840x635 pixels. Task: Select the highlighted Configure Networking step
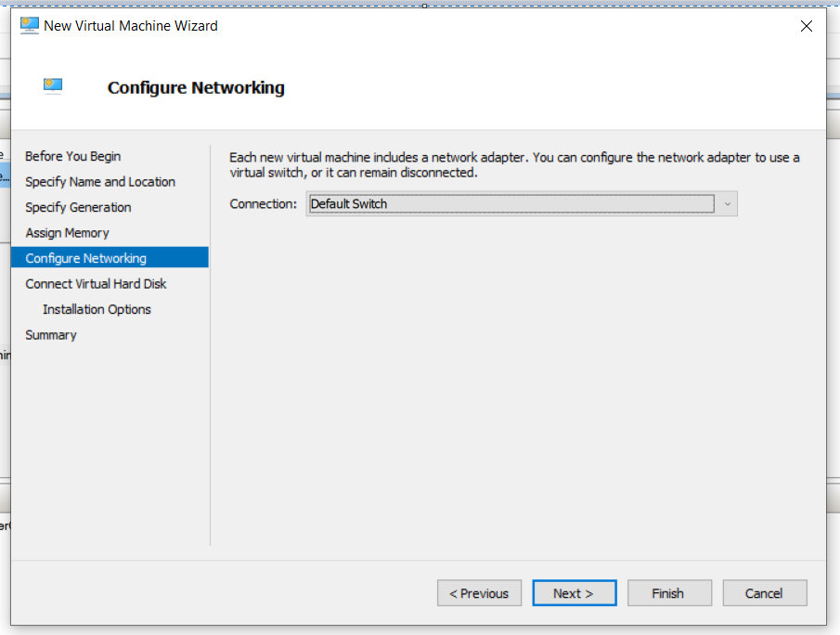(x=86, y=258)
